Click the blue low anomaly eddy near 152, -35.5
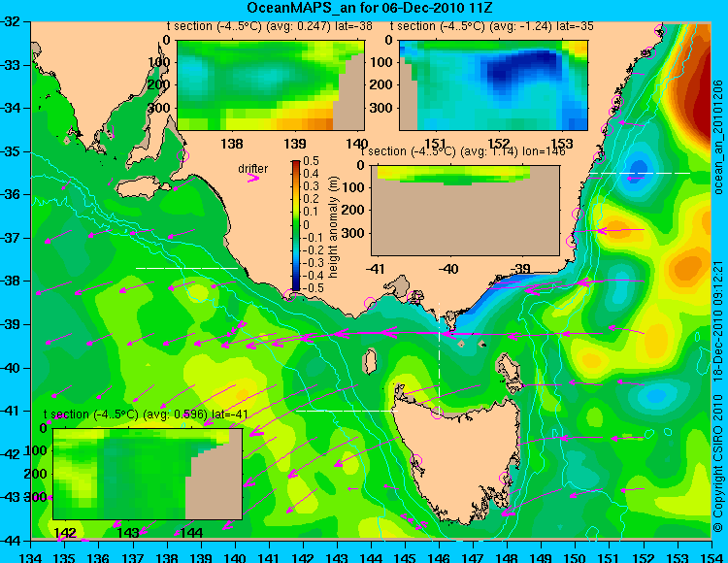The height and width of the screenshot is (563, 728). pos(639,170)
